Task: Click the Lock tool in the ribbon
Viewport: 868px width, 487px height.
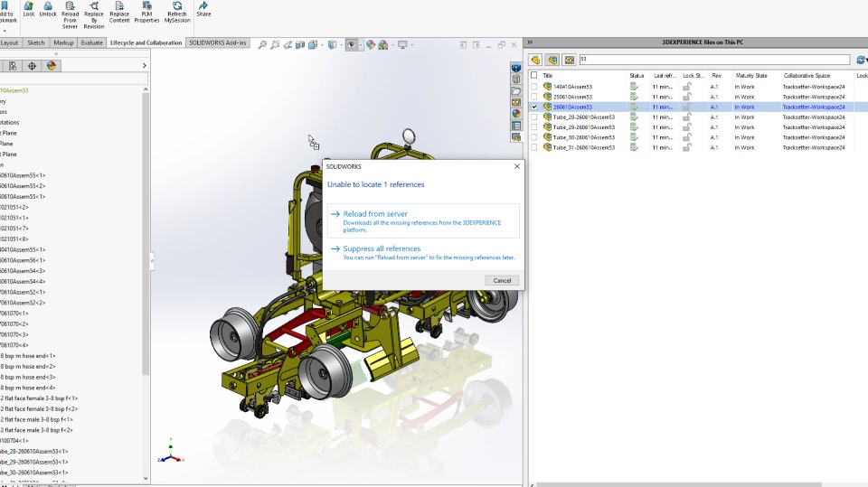Action: coord(29,10)
